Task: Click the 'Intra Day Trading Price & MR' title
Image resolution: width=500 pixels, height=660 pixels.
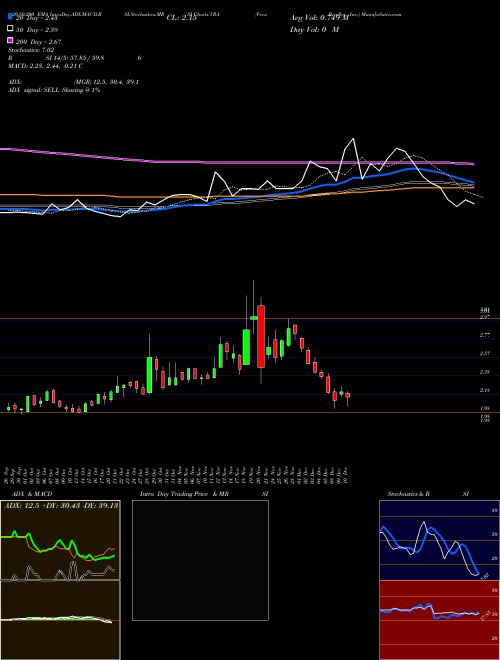Action: coord(184,494)
